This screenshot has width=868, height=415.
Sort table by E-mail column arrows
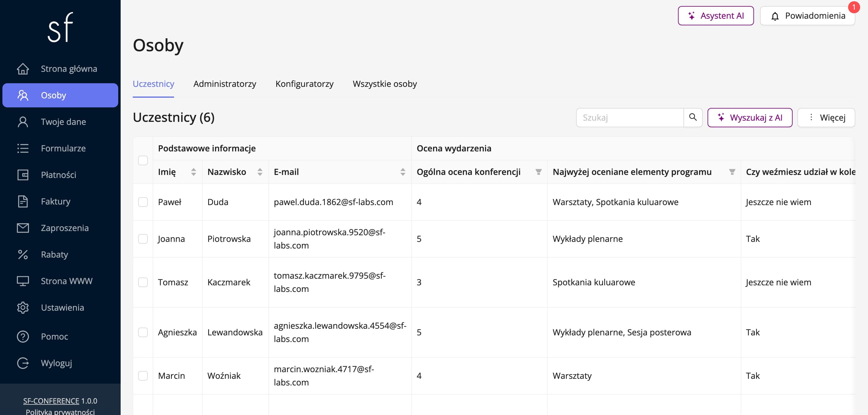click(x=403, y=172)
